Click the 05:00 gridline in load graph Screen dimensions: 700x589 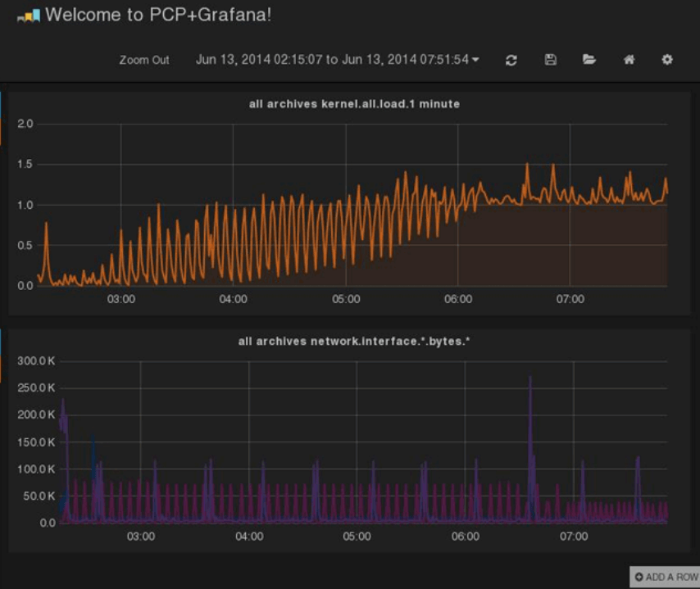coord(346,205)
